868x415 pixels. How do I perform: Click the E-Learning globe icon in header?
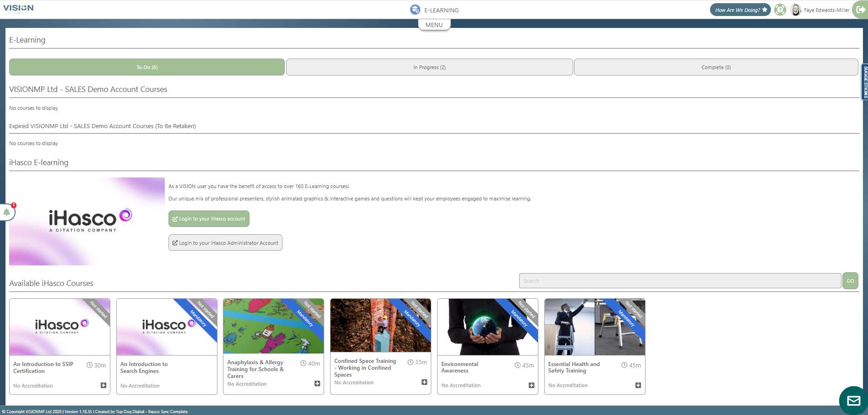point(415,10)
